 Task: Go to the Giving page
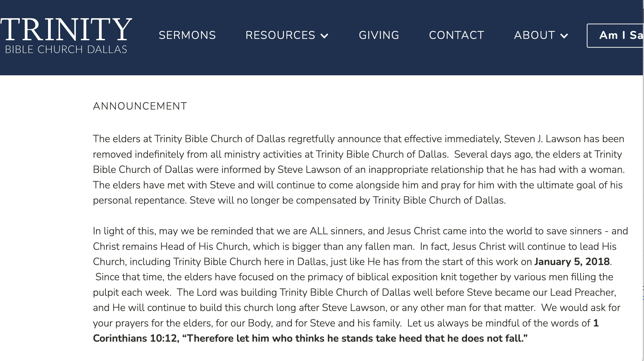pos(379,35)
